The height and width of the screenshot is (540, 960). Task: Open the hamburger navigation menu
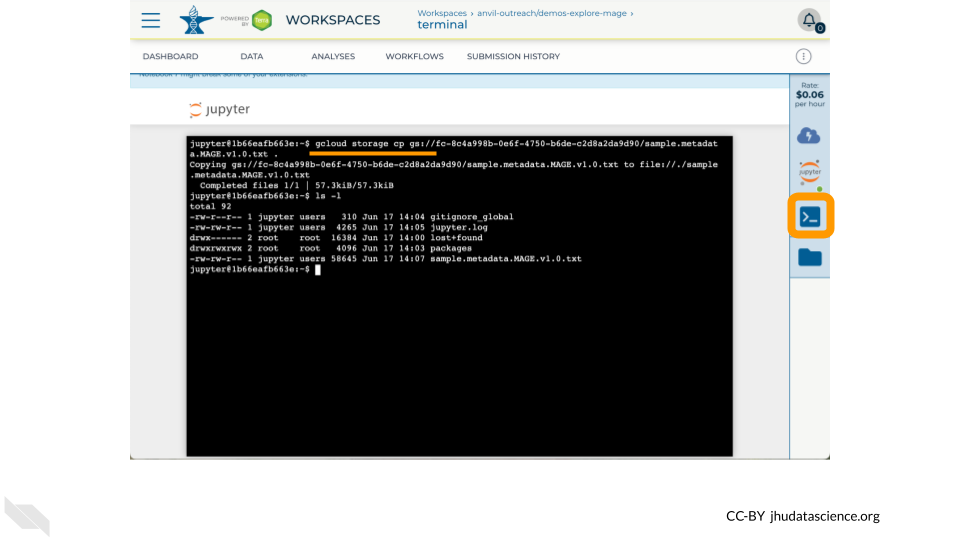(151, 20)
